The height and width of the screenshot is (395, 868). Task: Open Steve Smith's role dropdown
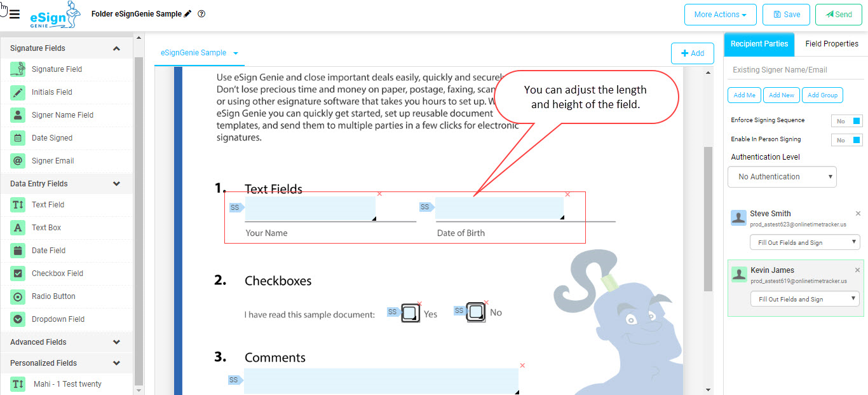[x=805, y=242]
